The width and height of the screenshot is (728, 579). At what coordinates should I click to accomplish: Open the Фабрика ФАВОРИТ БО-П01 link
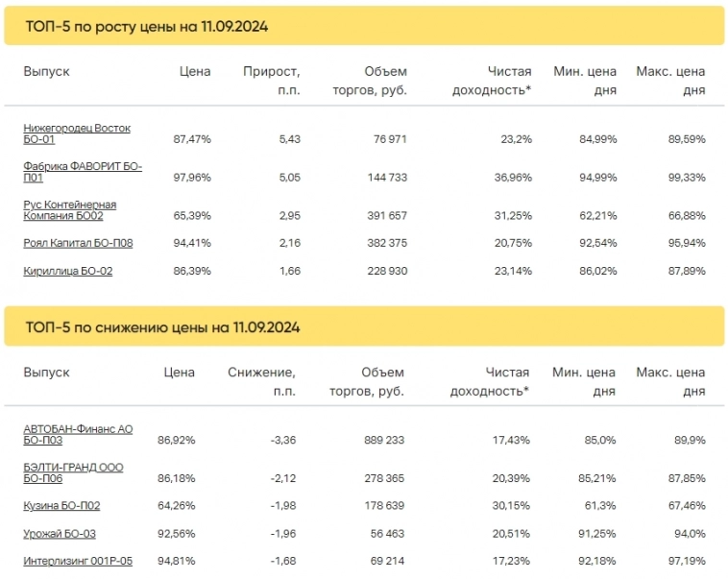[83, 172]
